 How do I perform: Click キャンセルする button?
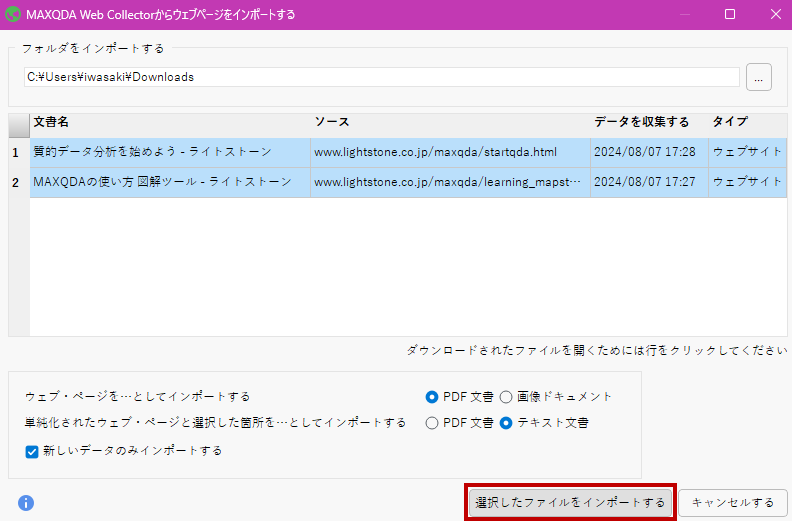[733, 503]
